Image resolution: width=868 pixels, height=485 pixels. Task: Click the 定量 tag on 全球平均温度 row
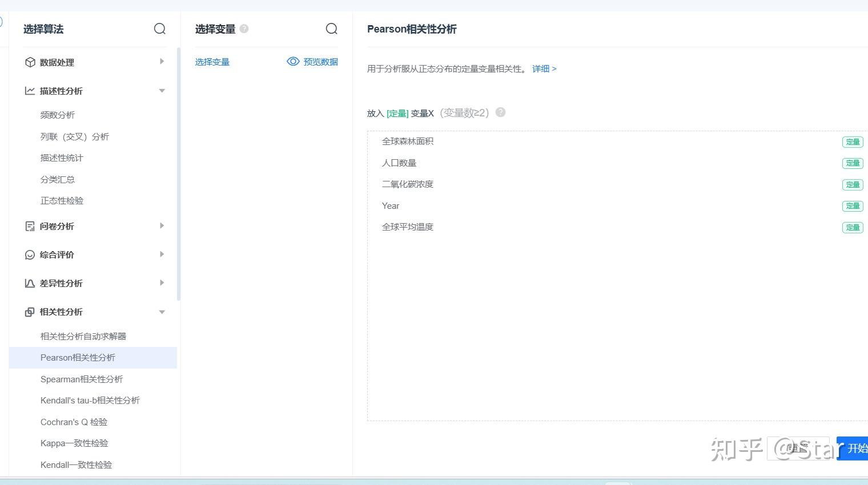click(853, 228)
